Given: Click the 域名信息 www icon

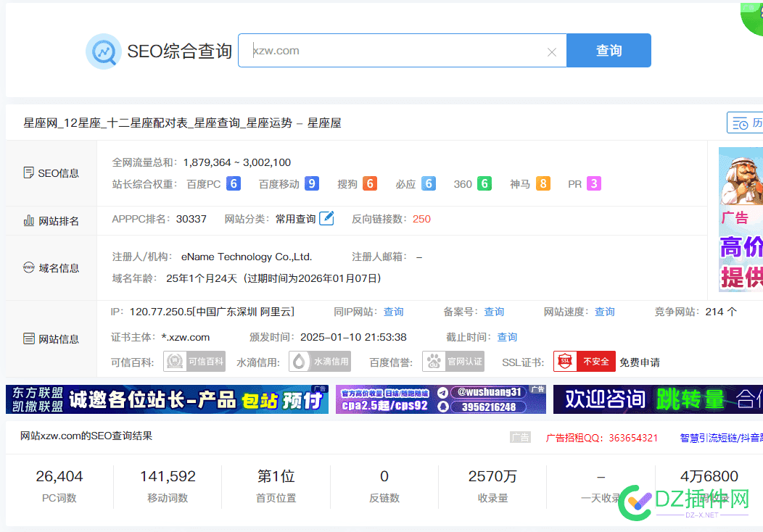Looking at the screenshot, I should pos(29,267).
